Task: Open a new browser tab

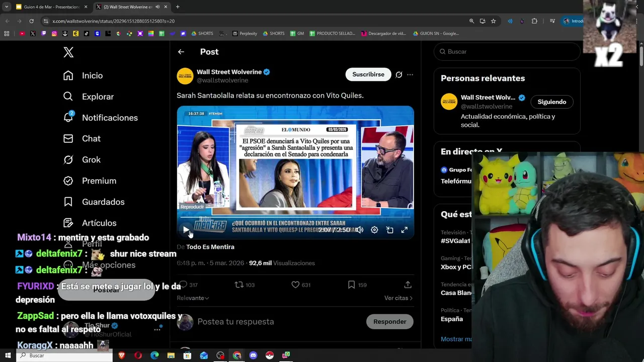Action: pos(178,7)
